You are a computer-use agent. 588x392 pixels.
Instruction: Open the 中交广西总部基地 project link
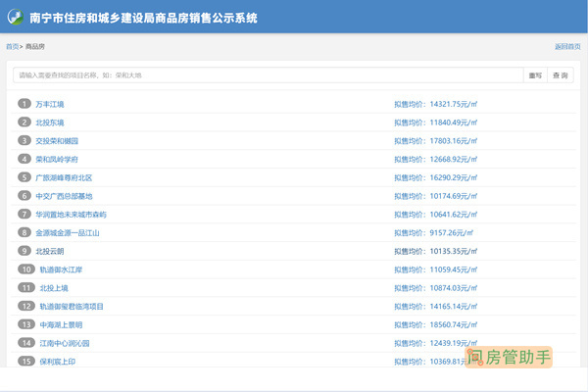pyautogui.click(x=64, y=196)
